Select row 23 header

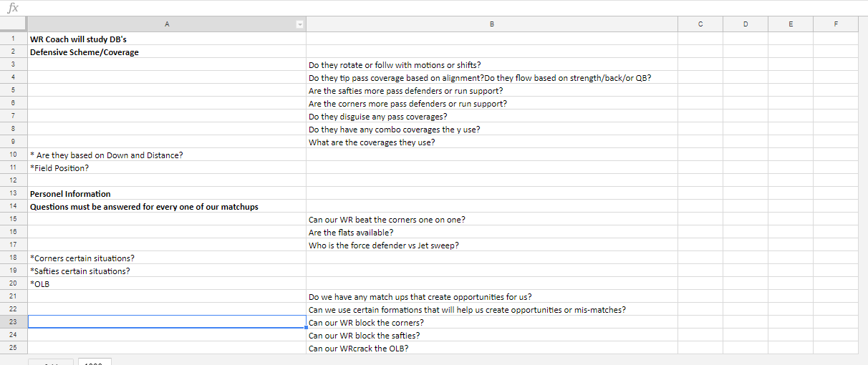click(x=14, y=323)
